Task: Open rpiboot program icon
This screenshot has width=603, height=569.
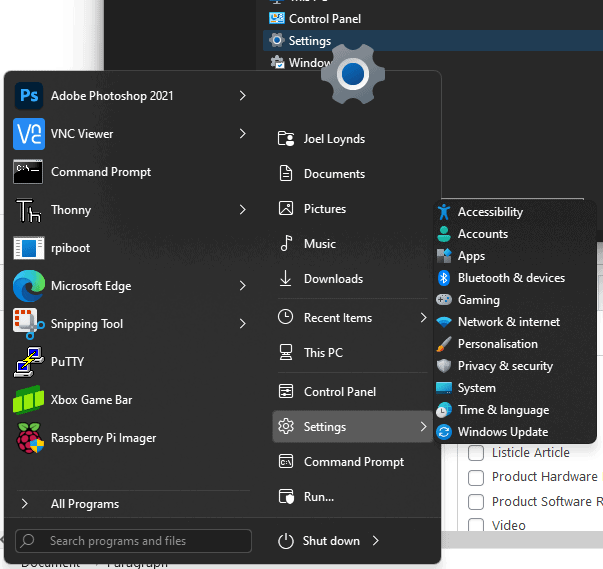Action: (x=29, y=248)
